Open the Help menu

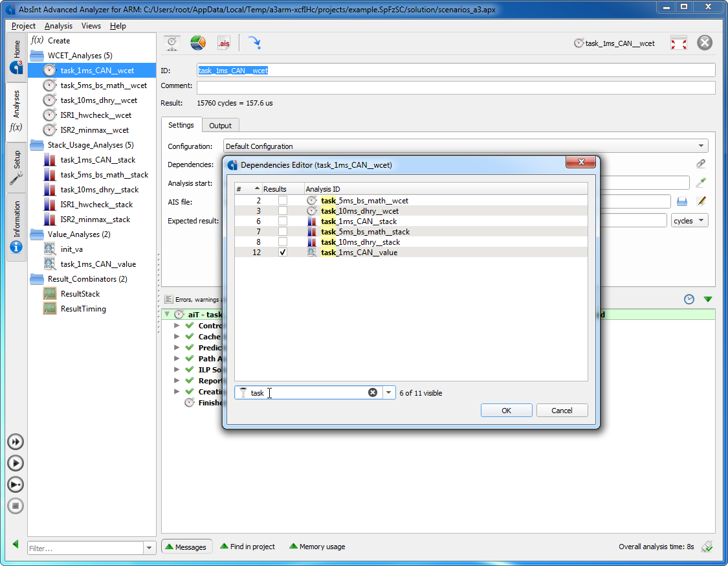coord(118,25)
